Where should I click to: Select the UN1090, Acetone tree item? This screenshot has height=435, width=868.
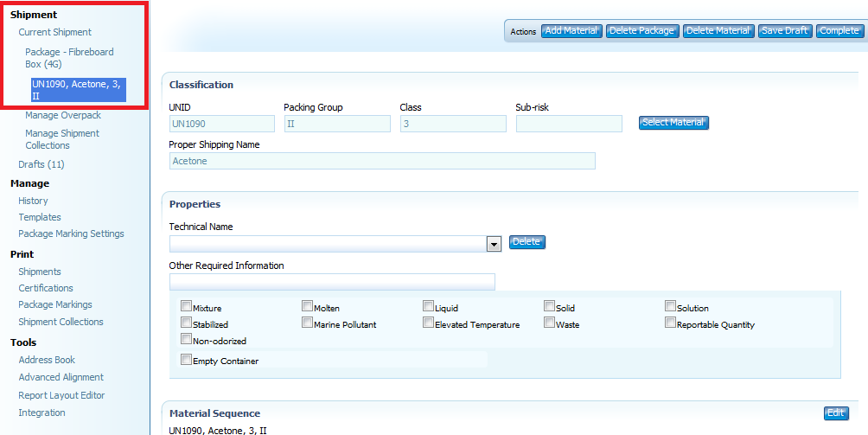coord(78,90)
